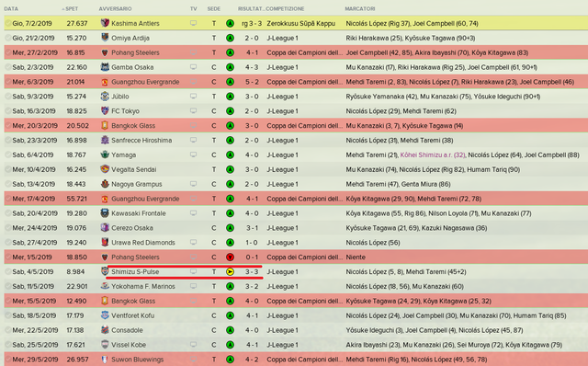Sort by the SEDE column header
588x366 pixels.
[x=214, y=8]
